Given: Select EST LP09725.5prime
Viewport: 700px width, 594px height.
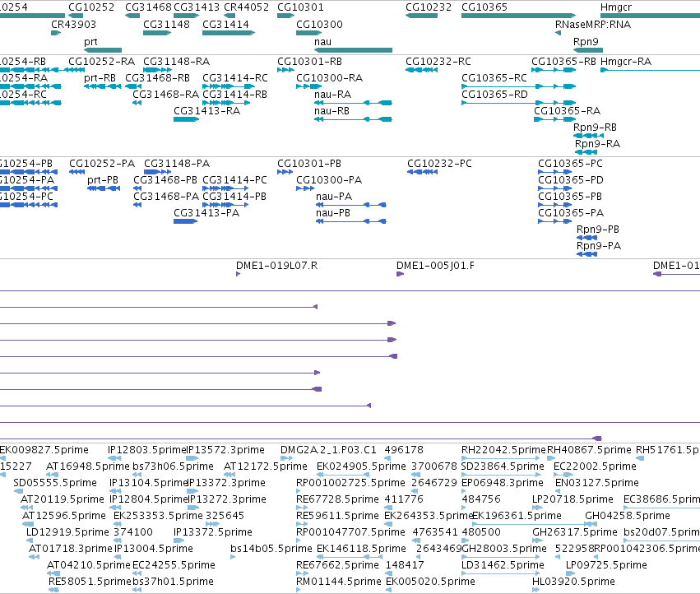Looking at the screenshot, I should coord(569,573).
